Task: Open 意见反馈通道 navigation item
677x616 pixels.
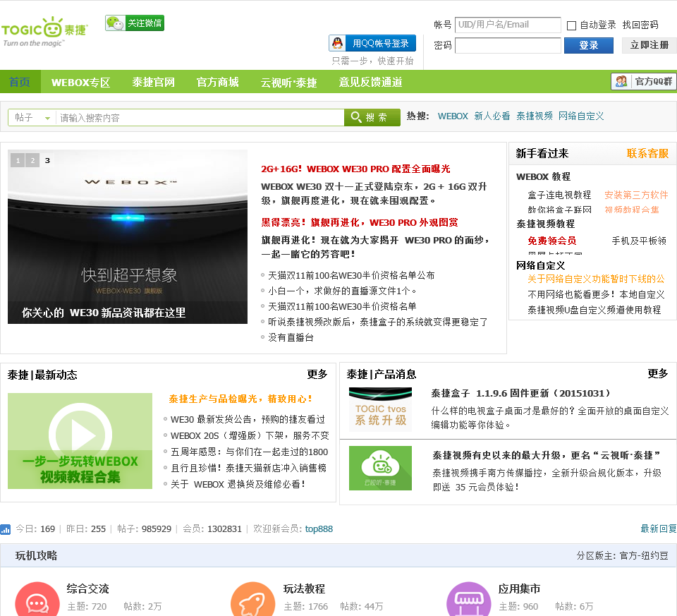Action: (x=370, y=82)
